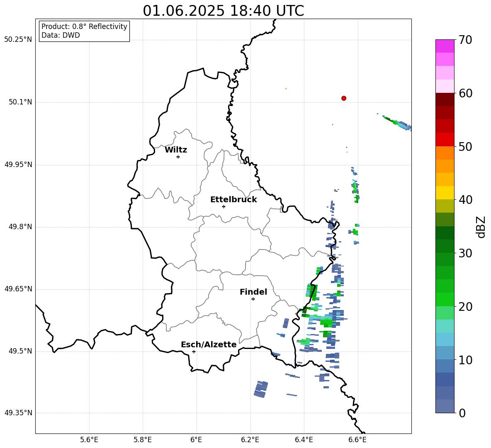491x448 pixels.
Task: Click the 50.25°N latitude label
Action: coord(18,40)
